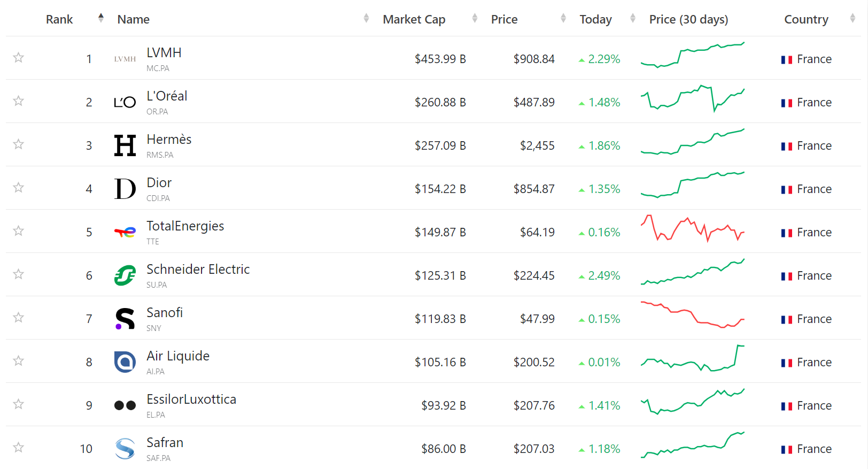Viewport: 868px width, 469px height.
Task: Click the Sanofi S logo icon
Action: [125, 319]
